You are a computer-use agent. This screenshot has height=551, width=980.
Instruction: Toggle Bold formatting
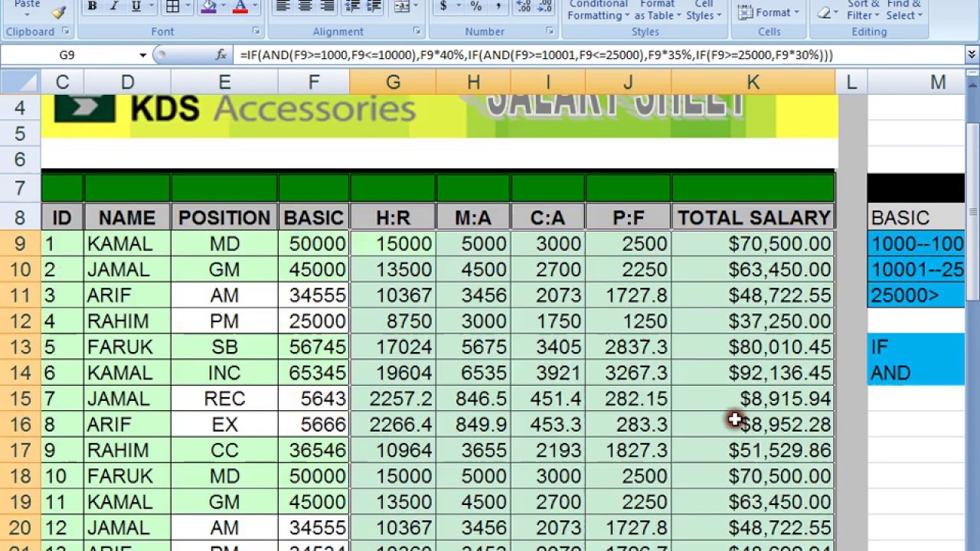point(92,7)
